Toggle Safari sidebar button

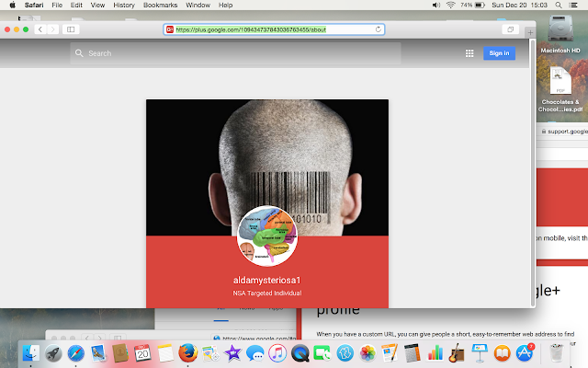71,29
